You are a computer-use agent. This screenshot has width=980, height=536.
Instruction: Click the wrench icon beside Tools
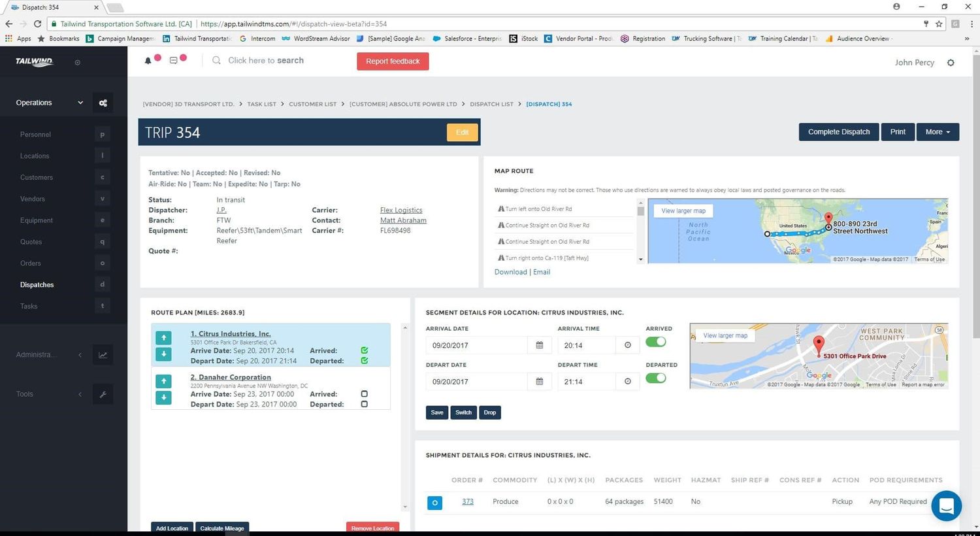(x=103, y=394)
